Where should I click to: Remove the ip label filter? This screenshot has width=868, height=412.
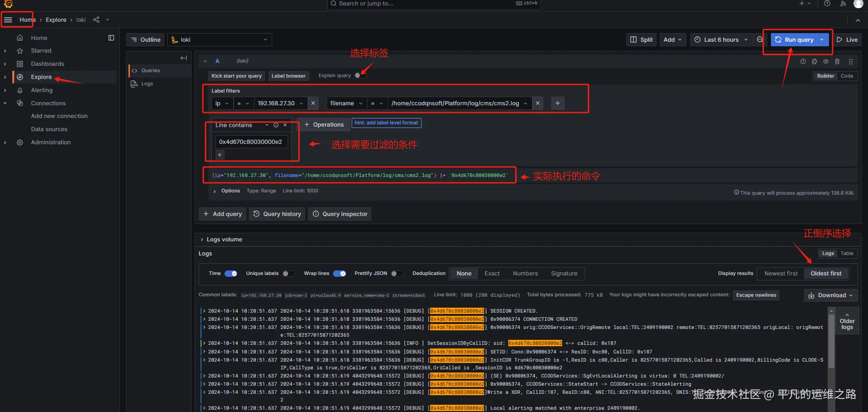coord(313,103)
